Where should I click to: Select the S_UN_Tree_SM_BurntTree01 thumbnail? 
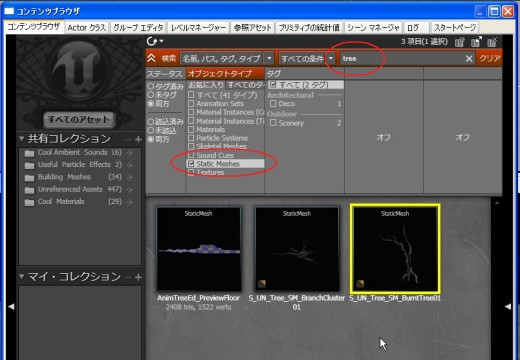(x=395, y=249)
